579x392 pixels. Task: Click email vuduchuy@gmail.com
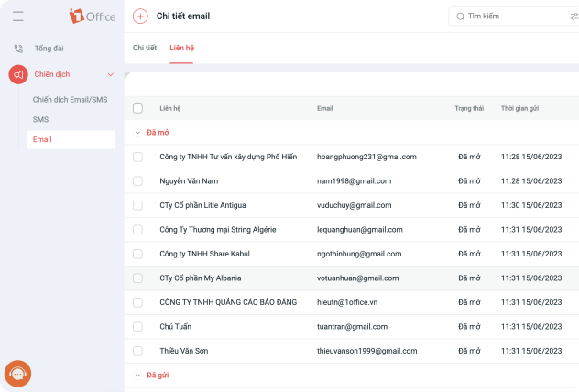(x=355, y=205)
